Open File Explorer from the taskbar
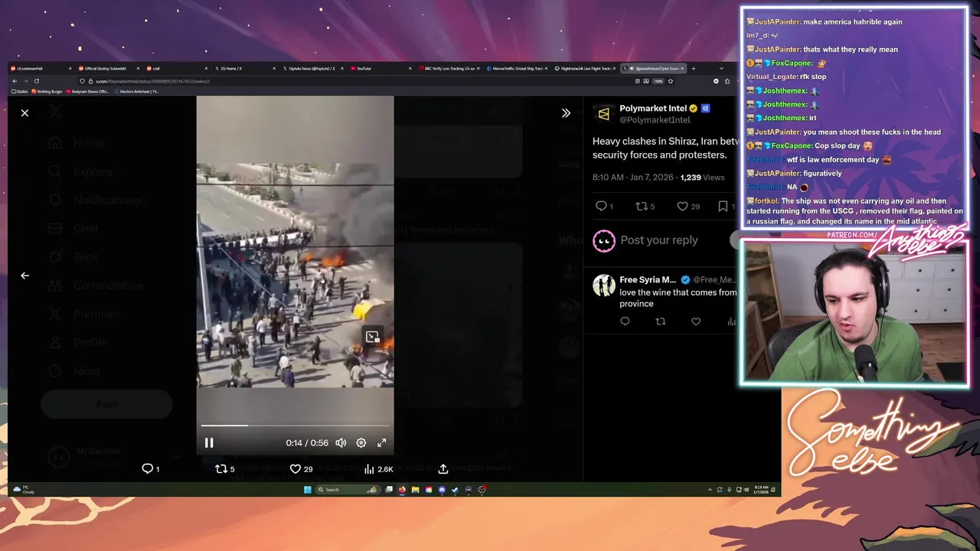This screenshot has width=980, height=551. coord(415,490)
